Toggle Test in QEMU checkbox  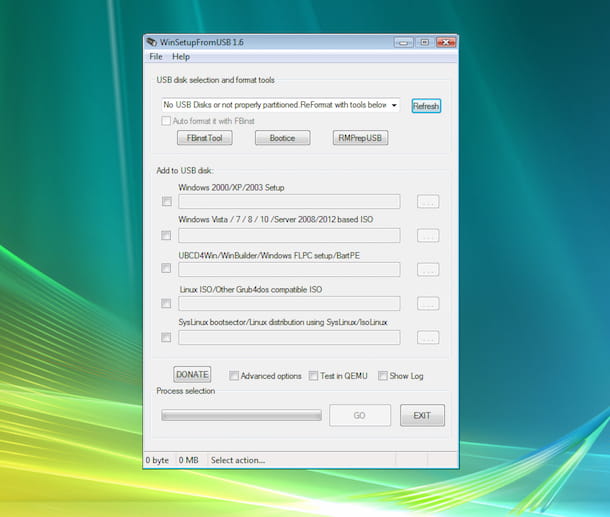pos(313,376)
